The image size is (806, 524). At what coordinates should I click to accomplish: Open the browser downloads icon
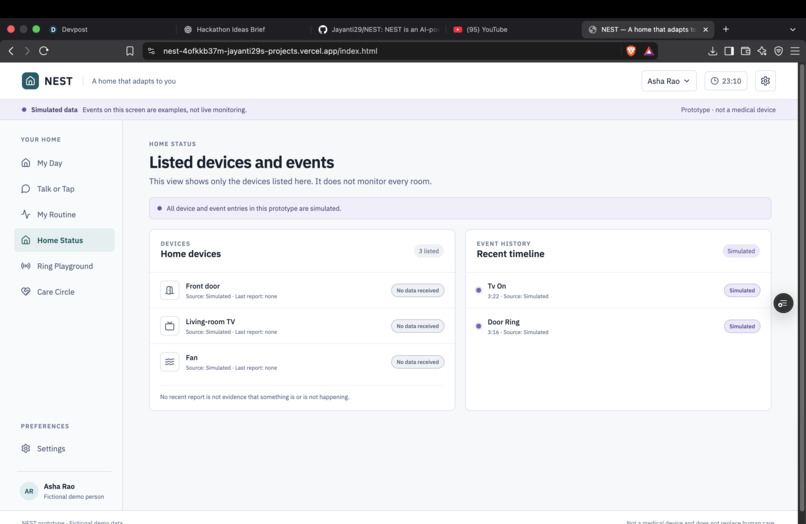pyautogui.click(x=712, y=51)
